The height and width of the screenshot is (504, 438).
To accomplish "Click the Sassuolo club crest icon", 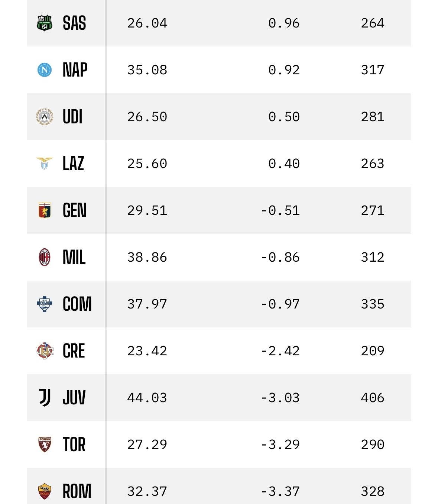I will tap(45, 23).
